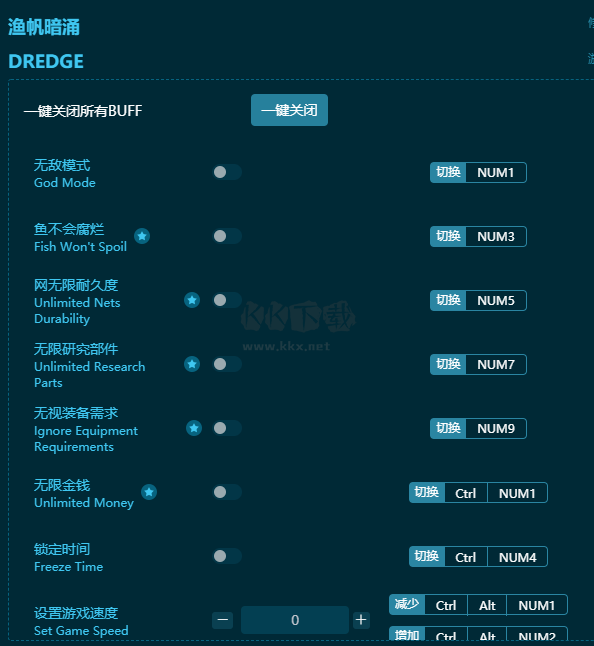Increase game speed with plus button
The width and height of the screenshot is (594, 646).
click(361, 620)
